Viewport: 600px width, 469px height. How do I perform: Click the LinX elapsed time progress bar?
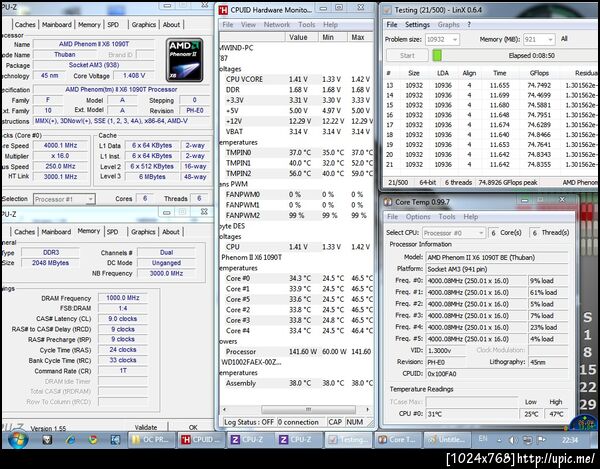pos(510,56)
